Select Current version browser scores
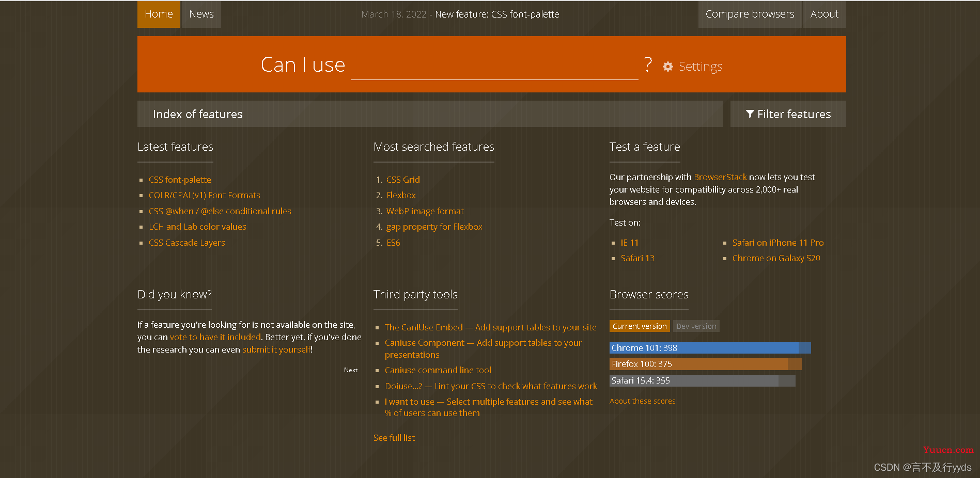The image size is (980, 478). click(x=640, y=326)
